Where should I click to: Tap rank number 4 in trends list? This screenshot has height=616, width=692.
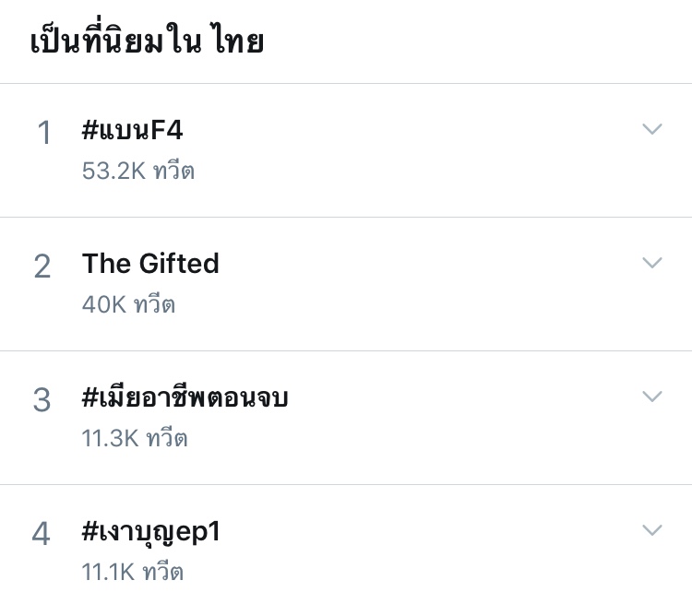click(x=42, y=534)
